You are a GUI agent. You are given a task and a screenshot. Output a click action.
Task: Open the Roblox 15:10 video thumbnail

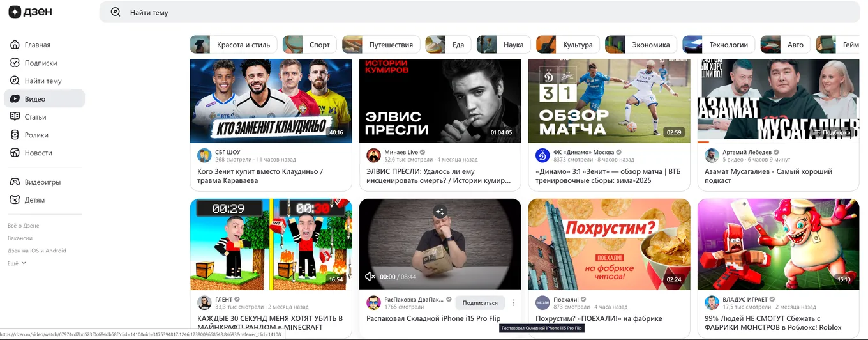pos(778,244)
